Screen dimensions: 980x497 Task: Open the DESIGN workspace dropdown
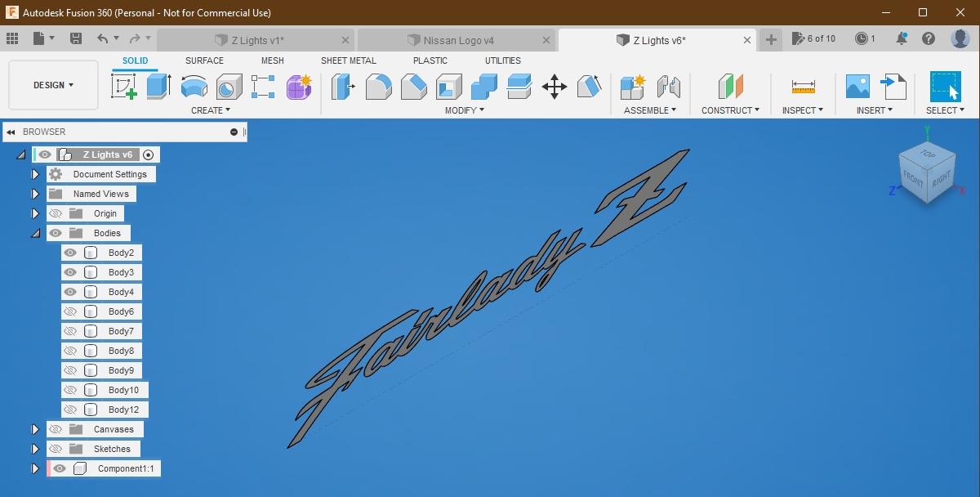[53, 85]
